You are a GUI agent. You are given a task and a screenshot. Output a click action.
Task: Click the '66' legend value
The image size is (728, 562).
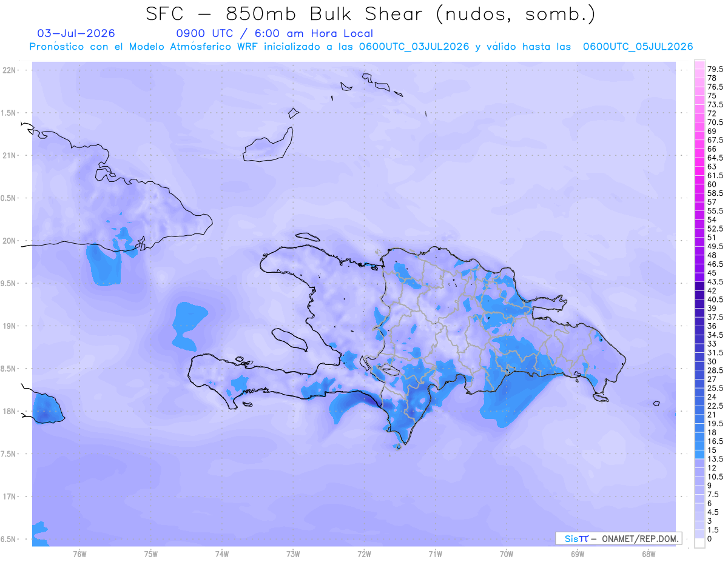pyautogui.click(x=712, y=149)
